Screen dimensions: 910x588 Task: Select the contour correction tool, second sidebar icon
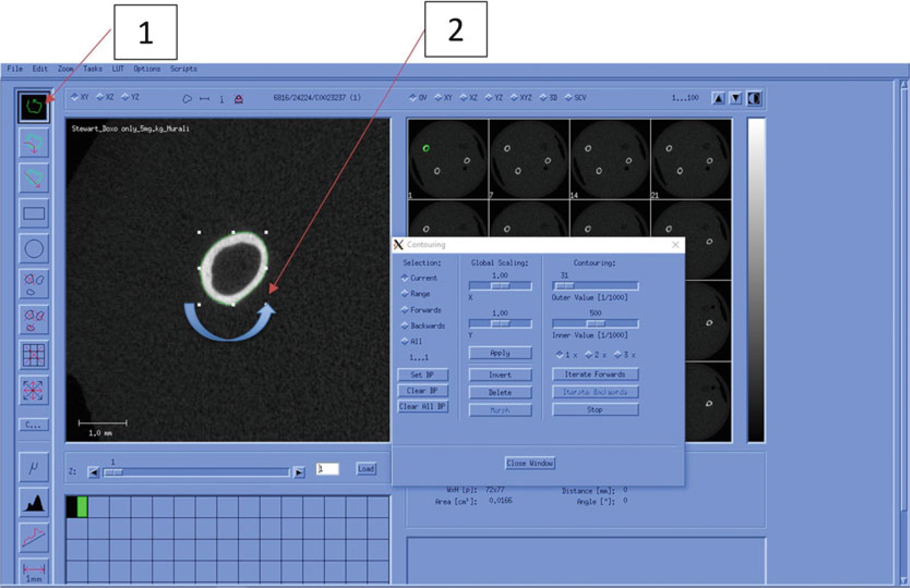(x=34, y=142)
